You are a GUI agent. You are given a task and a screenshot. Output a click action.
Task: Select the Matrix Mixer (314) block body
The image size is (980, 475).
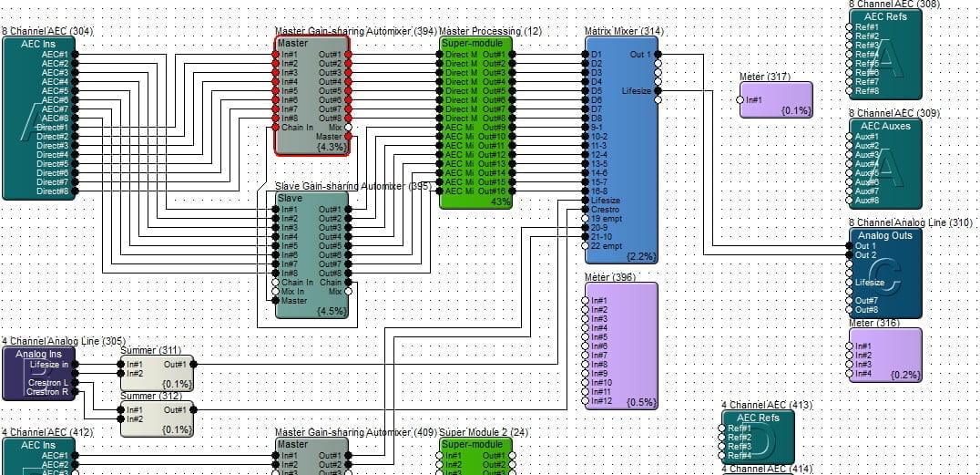click(621, 150)
